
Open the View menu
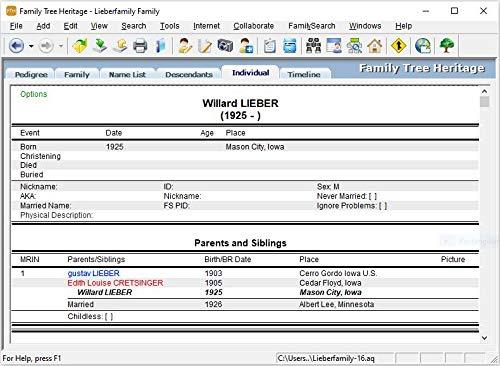(99, 26)
